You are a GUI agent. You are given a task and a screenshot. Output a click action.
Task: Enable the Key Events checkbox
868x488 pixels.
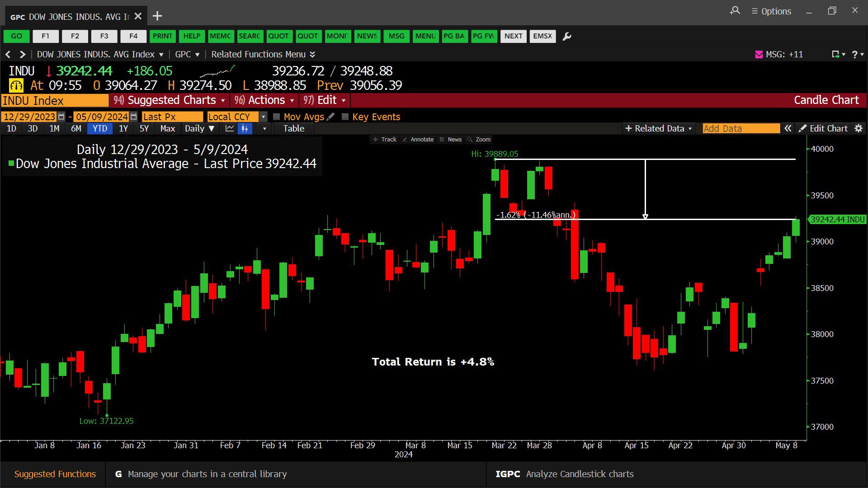point(345,117)
